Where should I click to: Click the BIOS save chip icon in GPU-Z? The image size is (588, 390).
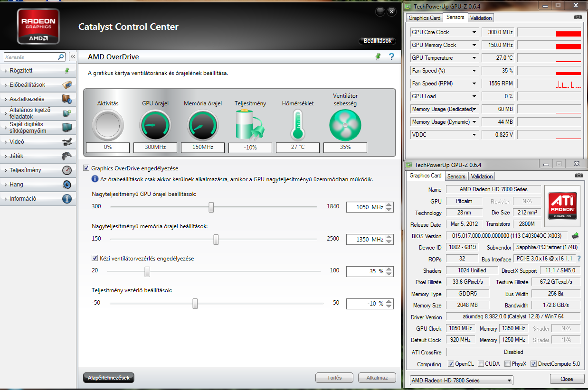click(575, 235)
